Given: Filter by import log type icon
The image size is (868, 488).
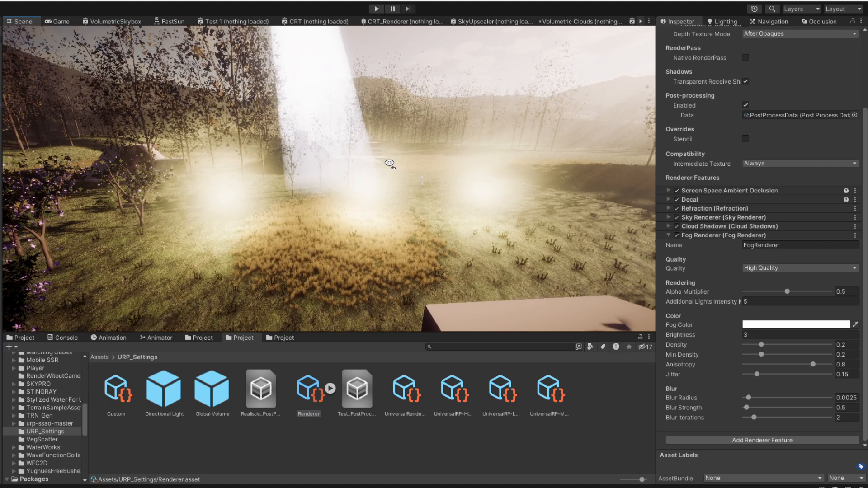Looking at the screenshot, I should (616, 347).
